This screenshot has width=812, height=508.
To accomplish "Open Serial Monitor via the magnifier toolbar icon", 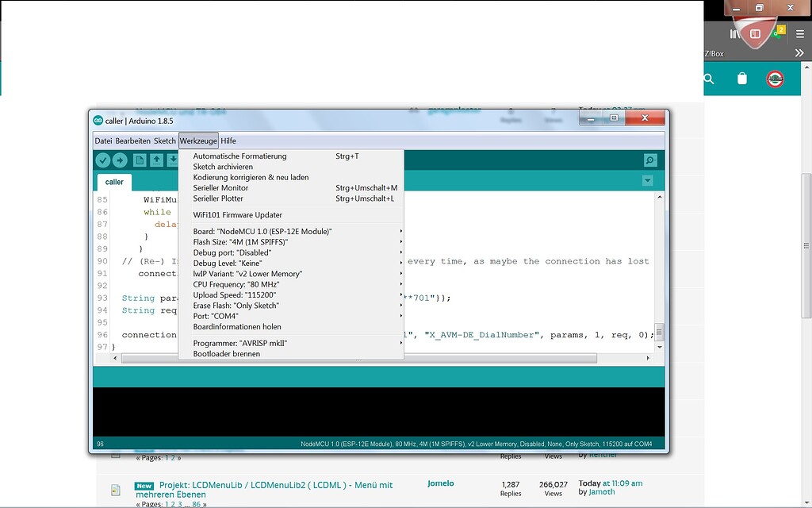I will (650, 160).
